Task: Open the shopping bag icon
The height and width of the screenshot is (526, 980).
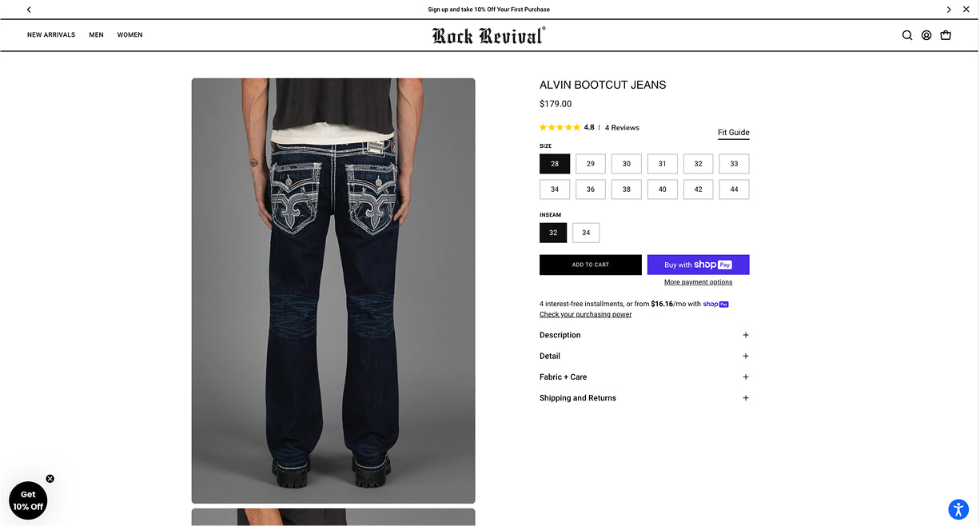Action: tap(946, 35)
